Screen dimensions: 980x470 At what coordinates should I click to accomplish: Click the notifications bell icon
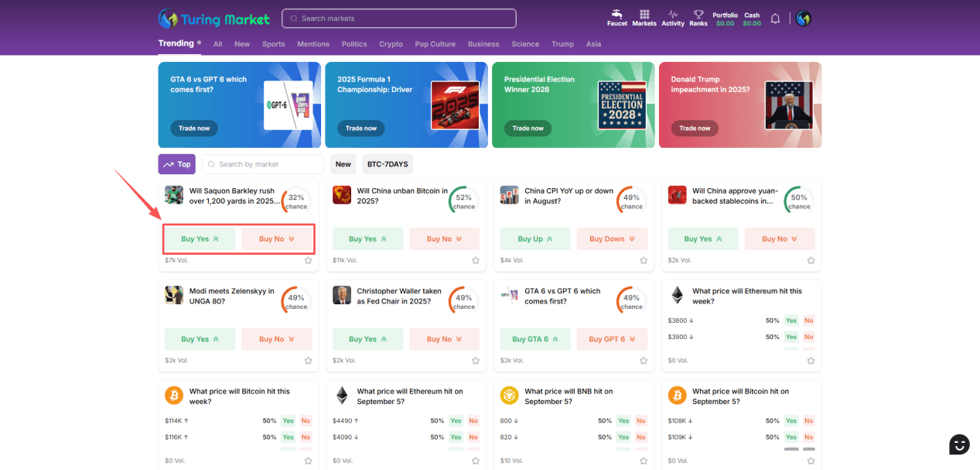(775, 19)
